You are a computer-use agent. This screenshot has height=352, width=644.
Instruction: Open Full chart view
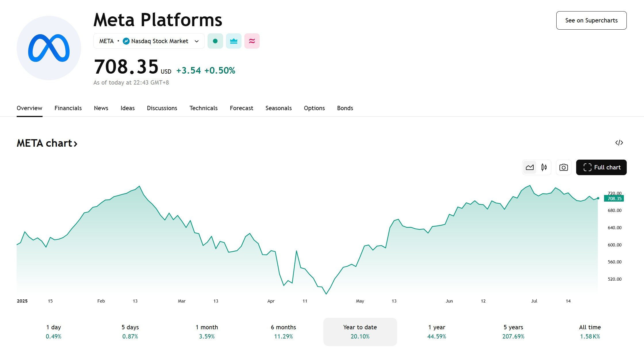601,167
